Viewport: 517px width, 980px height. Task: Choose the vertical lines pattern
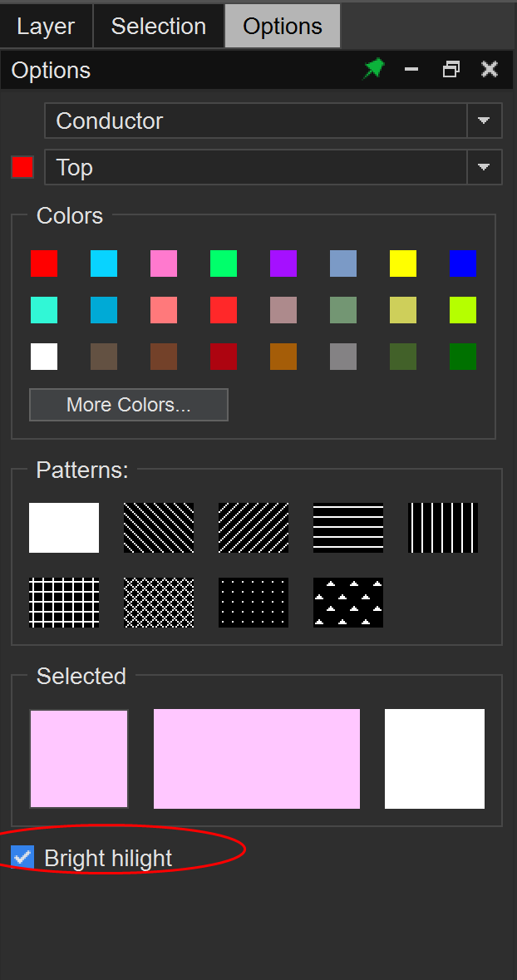click(443, 528)
